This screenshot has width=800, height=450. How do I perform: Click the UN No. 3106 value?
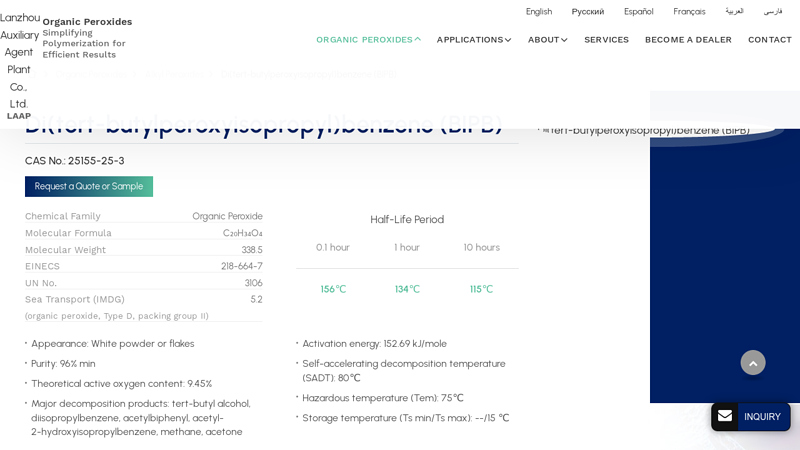[x=254, y=283]
